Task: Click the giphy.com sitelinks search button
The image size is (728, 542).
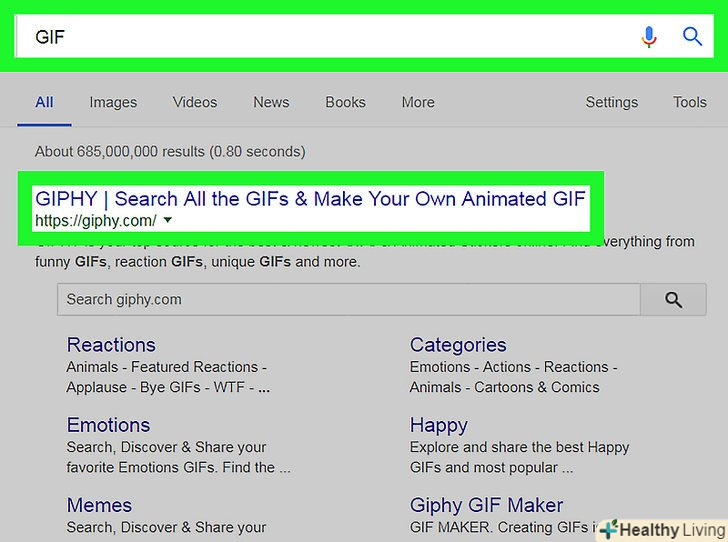Action: coord(673,300)
